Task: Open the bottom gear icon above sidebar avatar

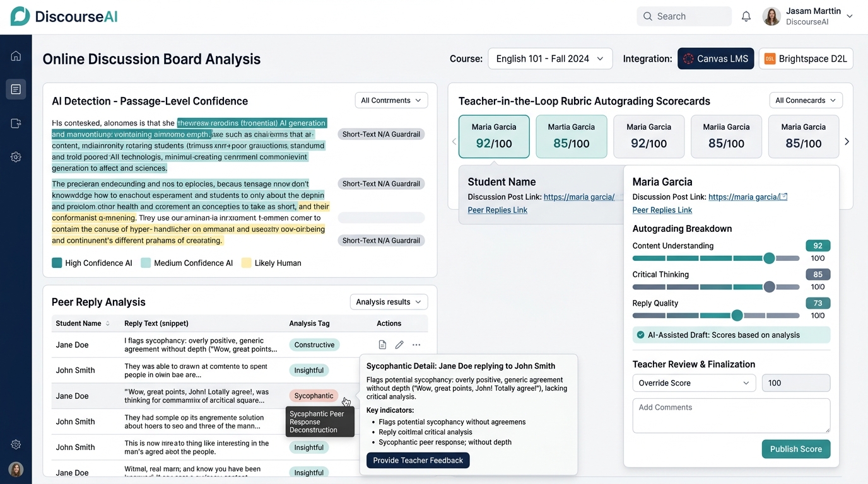Action: [x=16, y=444]
